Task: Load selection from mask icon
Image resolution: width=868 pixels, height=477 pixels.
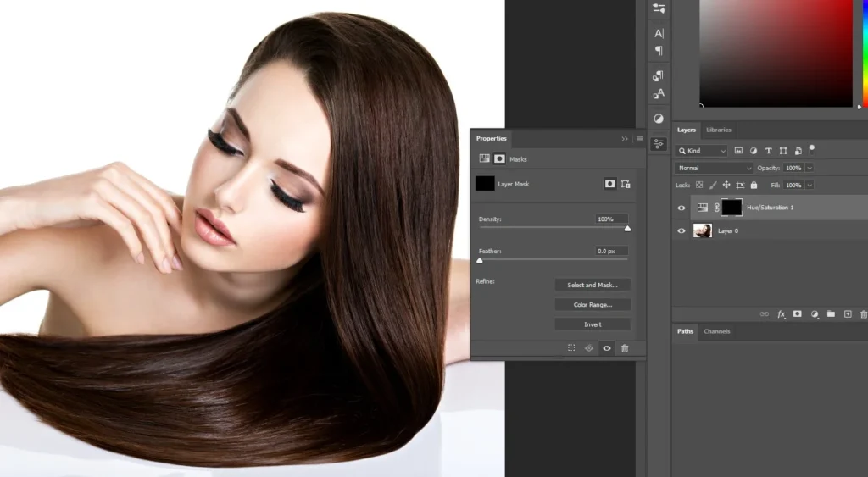Action: click(x=571, y=348)
